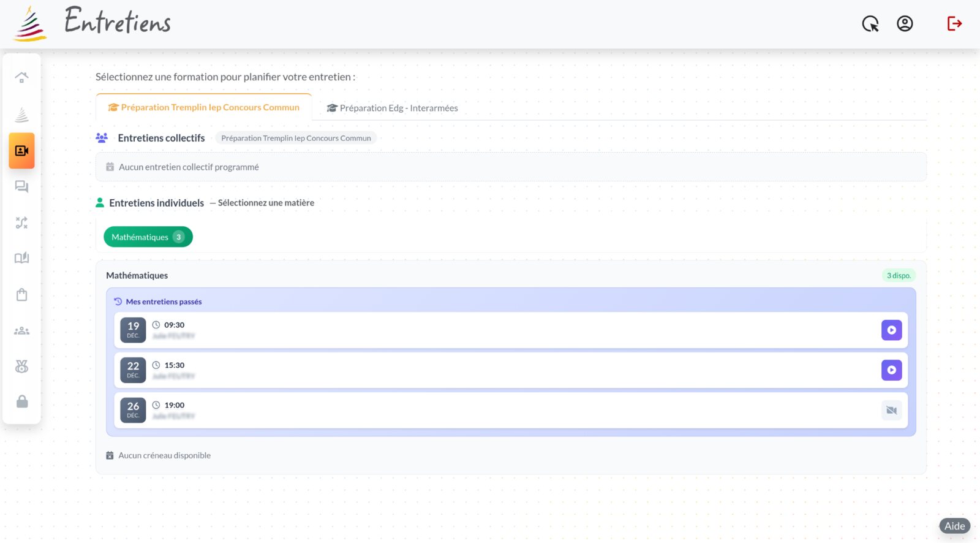Click the padlock sidebar icon
This screenshot has height=543, width=980.
coord(21,401)
